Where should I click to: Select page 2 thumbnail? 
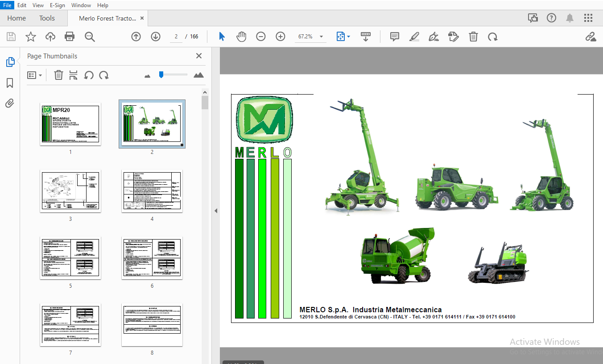[152, 124]
